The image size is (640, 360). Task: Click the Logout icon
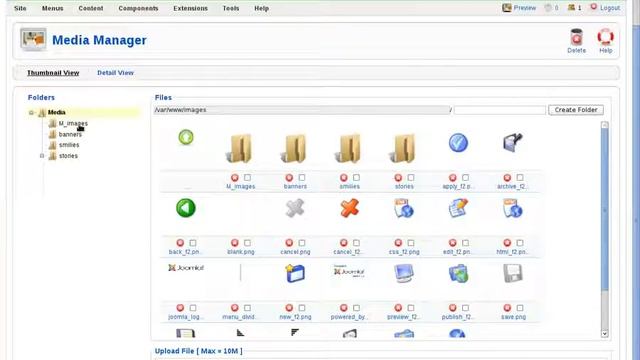coord(593,7)
